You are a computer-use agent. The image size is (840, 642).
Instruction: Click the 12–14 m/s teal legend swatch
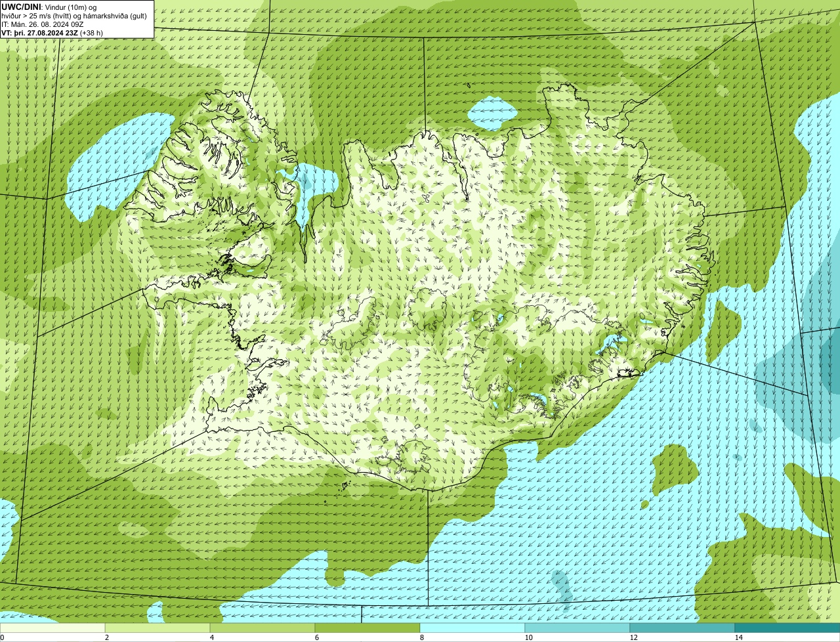click(682, 628)
